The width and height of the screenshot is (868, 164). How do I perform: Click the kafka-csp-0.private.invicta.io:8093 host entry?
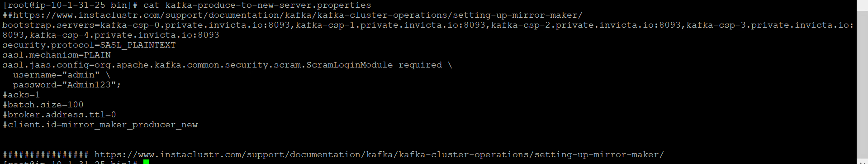195,25
